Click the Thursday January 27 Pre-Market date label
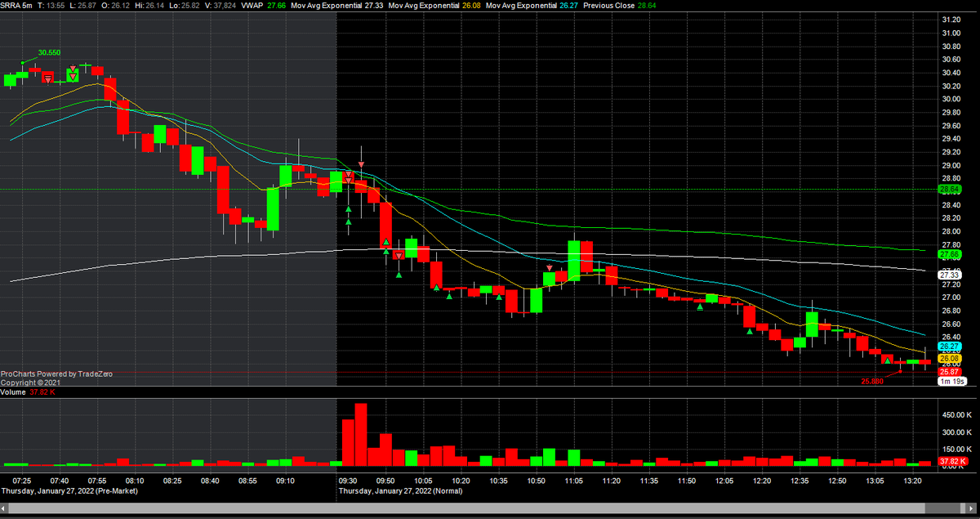Image resolution: width=980 pixels, height=519 pixels. point(69,491)
